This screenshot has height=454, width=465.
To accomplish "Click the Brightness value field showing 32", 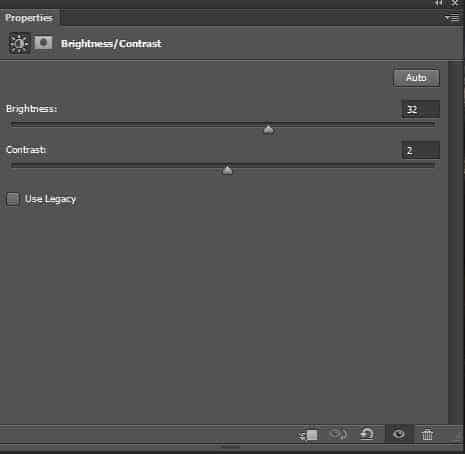I will 421,109.
